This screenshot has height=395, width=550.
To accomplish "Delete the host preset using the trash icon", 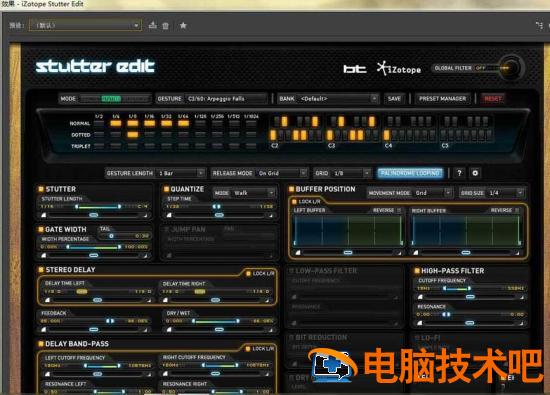I will tap(166, 26).
